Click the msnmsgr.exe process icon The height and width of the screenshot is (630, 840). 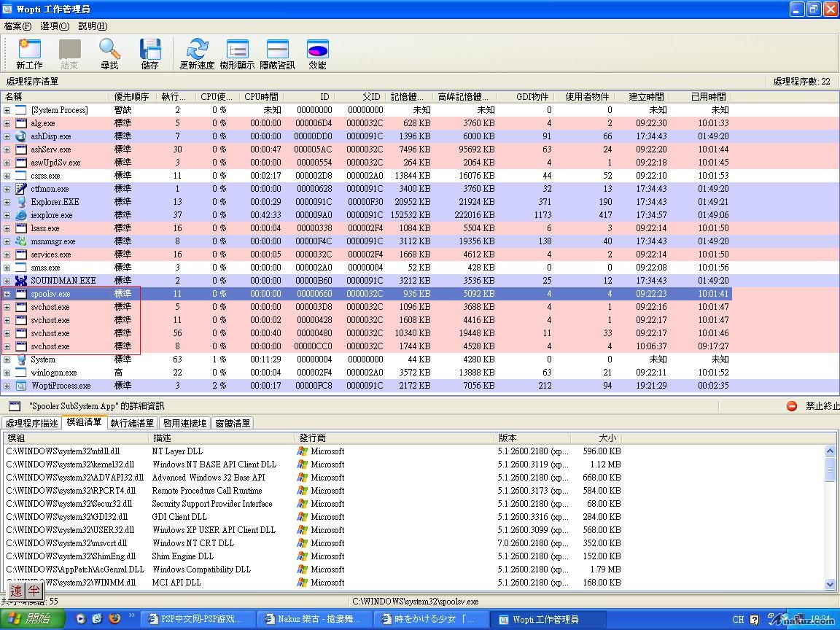pyautogui.click(x=21, y=241)
